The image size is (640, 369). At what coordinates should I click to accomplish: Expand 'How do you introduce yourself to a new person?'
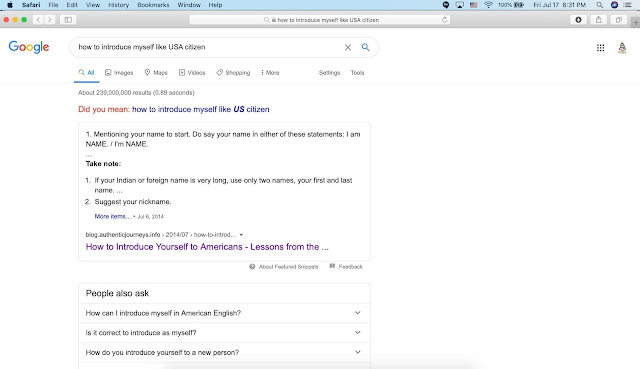(224, 352)
